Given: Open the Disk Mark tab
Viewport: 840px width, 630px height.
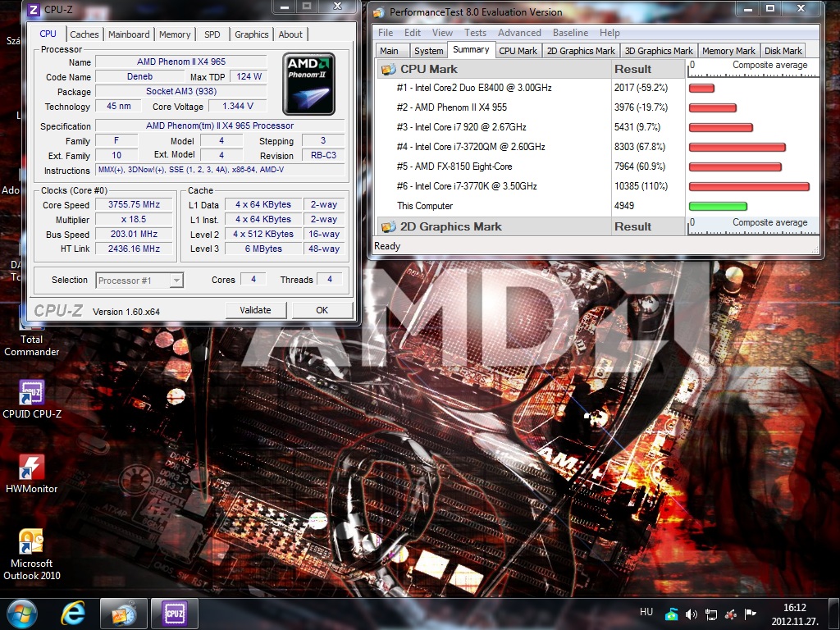Looking at the screenshot, I should click(x=783, y=51).
